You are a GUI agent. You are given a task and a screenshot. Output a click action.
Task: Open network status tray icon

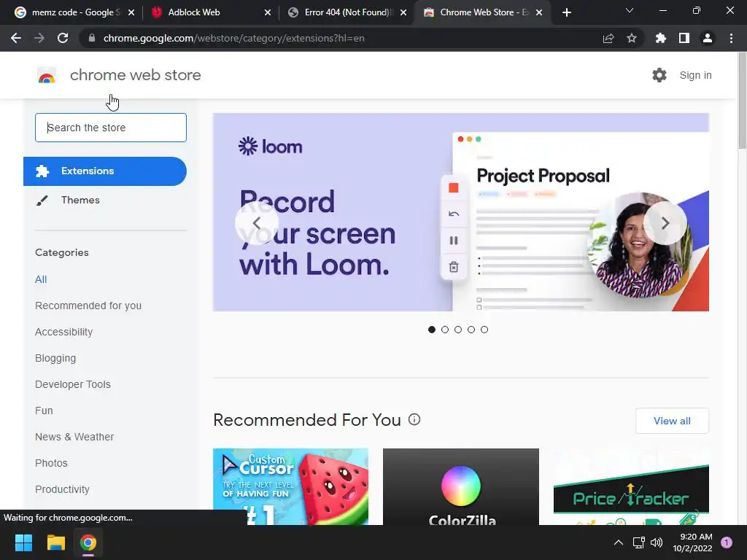click(638, 542)
